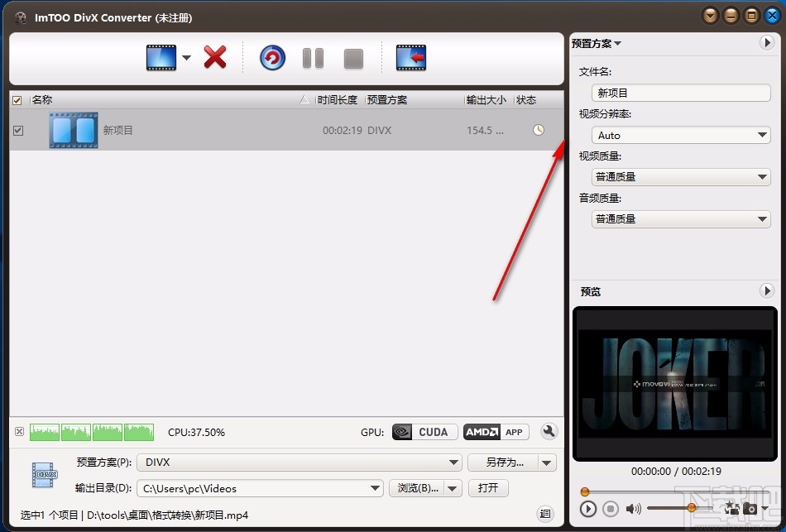The image size is (786, 532).
Task: Take a snapshot with the camera icon
Action: point(749,508)
